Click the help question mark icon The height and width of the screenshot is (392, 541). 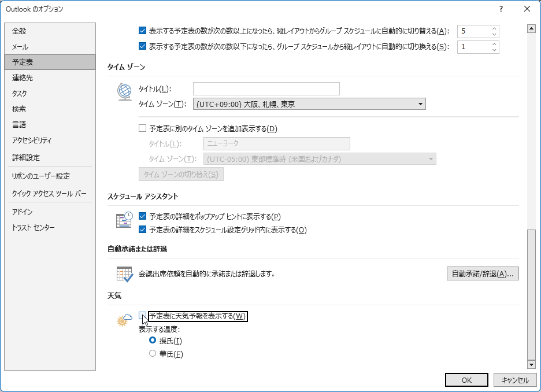501,9
